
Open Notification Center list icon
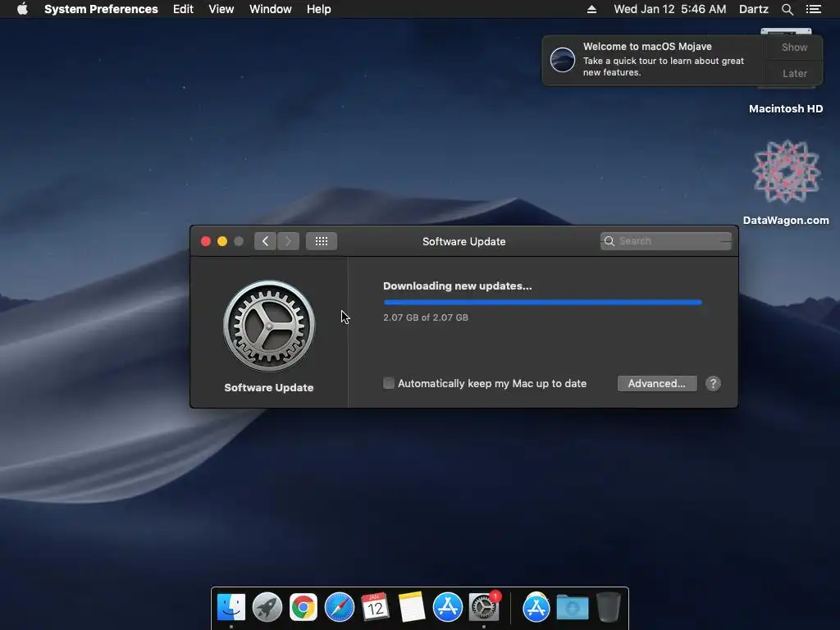point(813,9)
